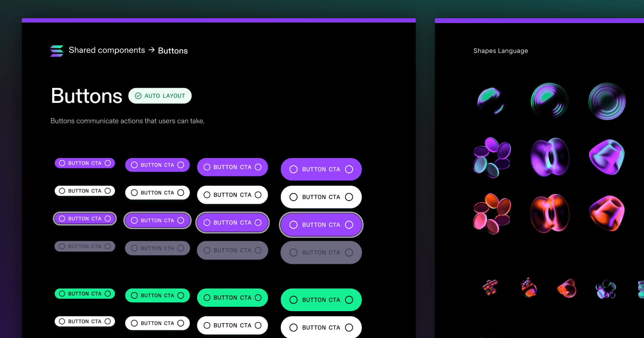Expand the Shared components breadcrumb

(107, 50)
